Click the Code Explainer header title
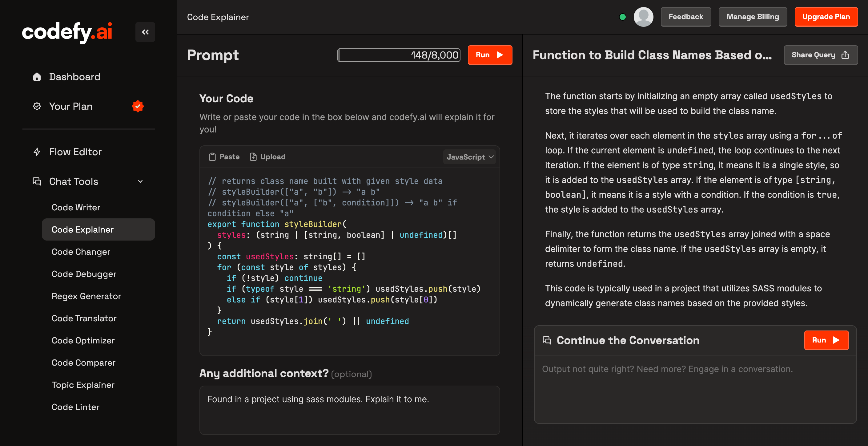The image size is (868, 446). [218, 17]
